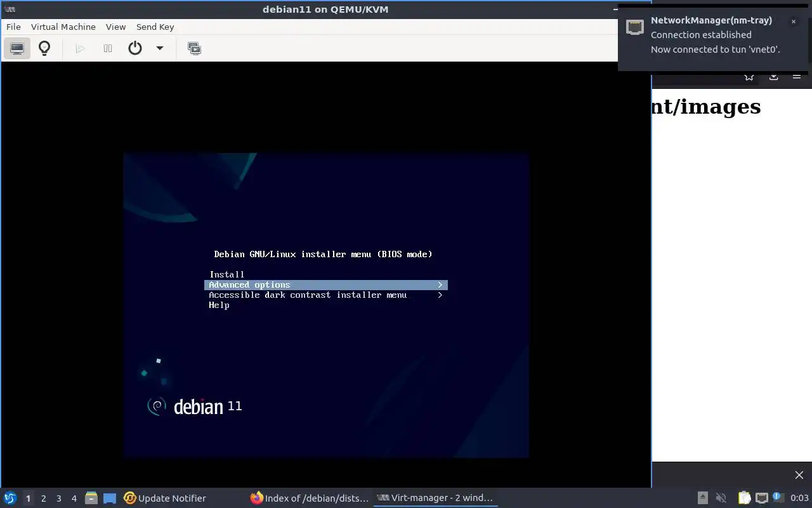Switch to virtual desktop 1
The height and width of the screenshot is (508, 812).
tap(28, 498)
